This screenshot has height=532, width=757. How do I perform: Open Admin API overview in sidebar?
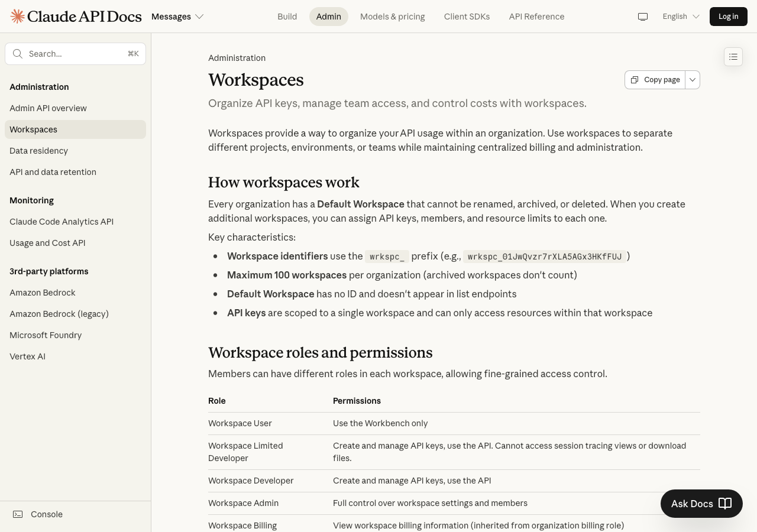tap(48, 108)
